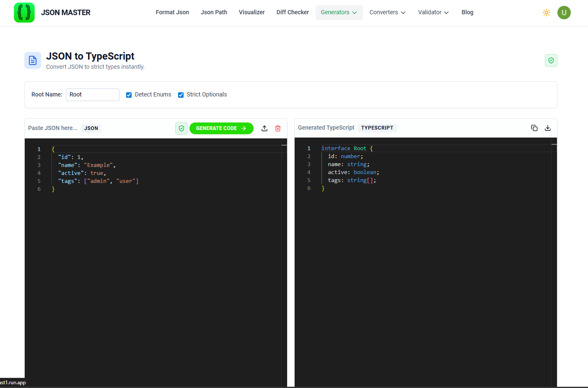Click the green validation badge in the JSON panel
This screenshot has height=388, width=588.
click(181, 128)
